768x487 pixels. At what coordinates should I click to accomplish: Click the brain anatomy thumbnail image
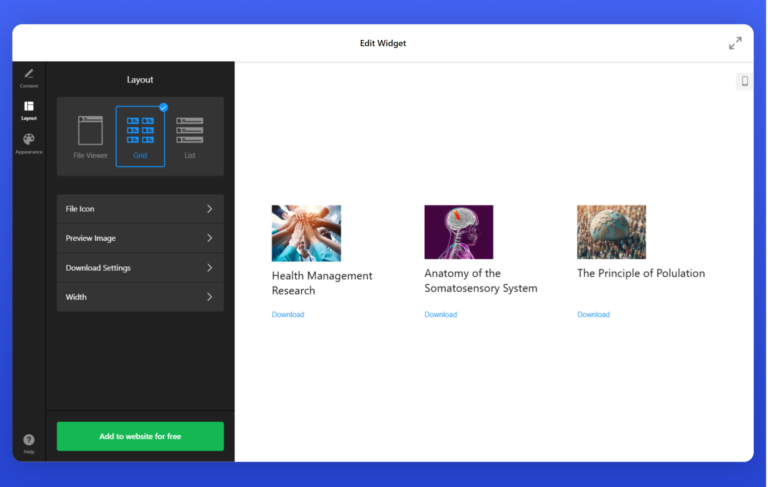tap(458, 232)
